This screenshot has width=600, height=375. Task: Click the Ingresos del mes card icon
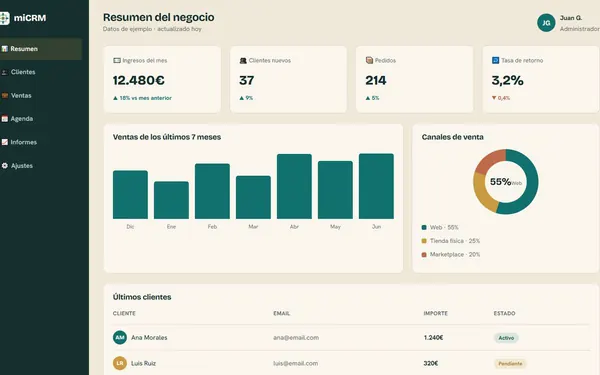117,60
